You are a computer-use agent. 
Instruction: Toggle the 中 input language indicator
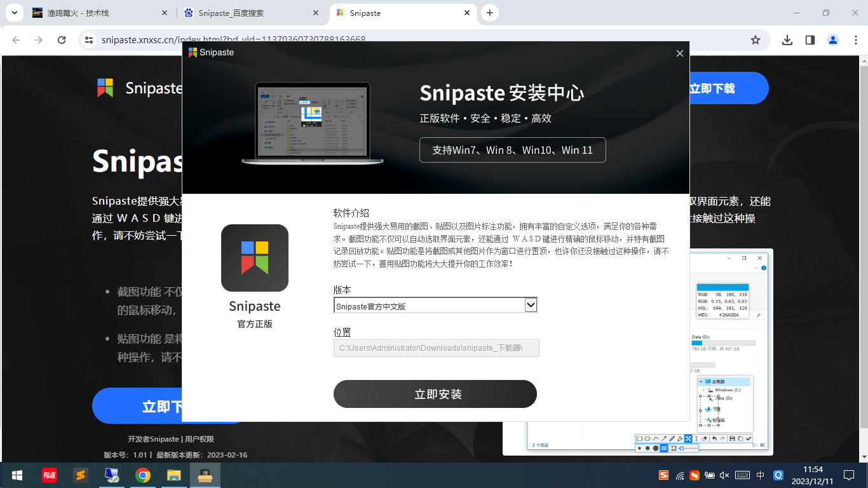[x=761, y=475]
